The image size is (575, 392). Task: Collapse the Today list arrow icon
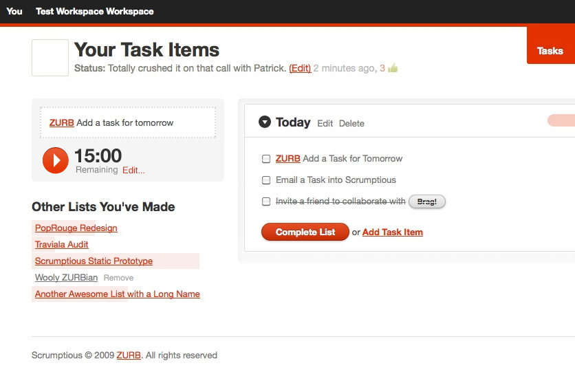point(264,122)
